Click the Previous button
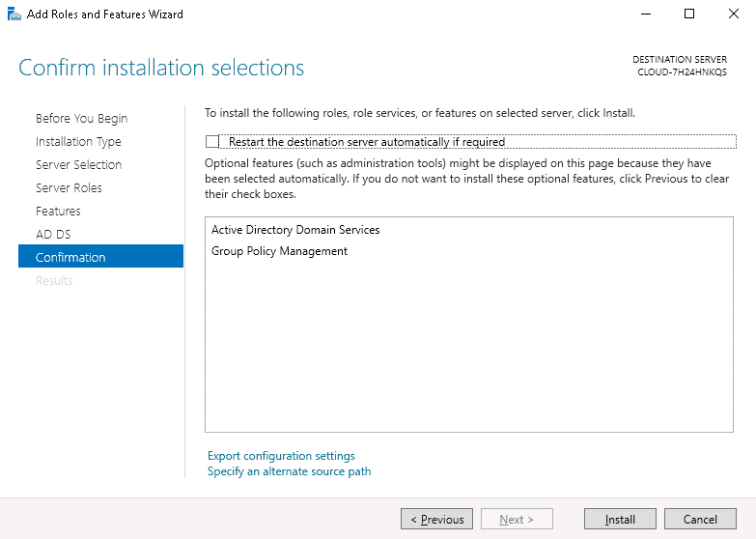The width and height of the screenshot is (756, 539). coord(436,520)
